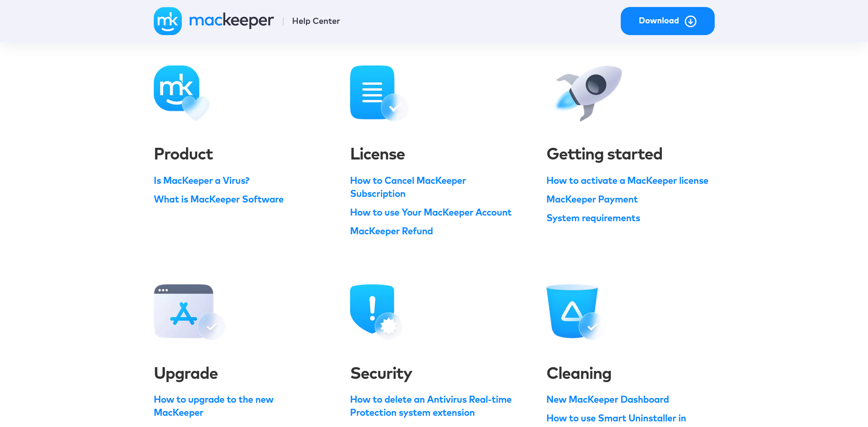Open 'How to use Your MacKeeper Account'
868x427 pixels.
pos(431,212)
